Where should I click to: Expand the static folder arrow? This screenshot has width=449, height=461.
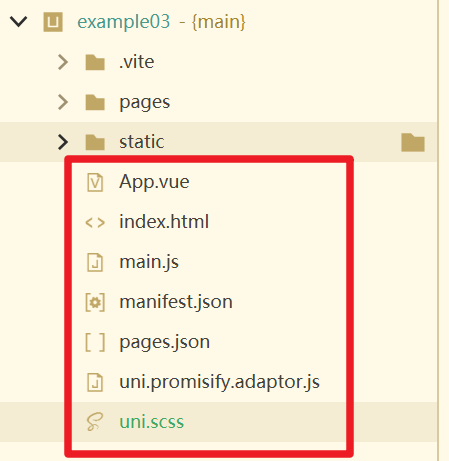[x=63, y=142]
